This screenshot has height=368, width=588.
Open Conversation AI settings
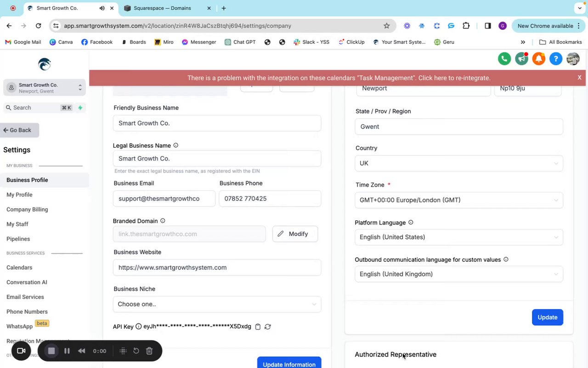[x=27, y=282]
